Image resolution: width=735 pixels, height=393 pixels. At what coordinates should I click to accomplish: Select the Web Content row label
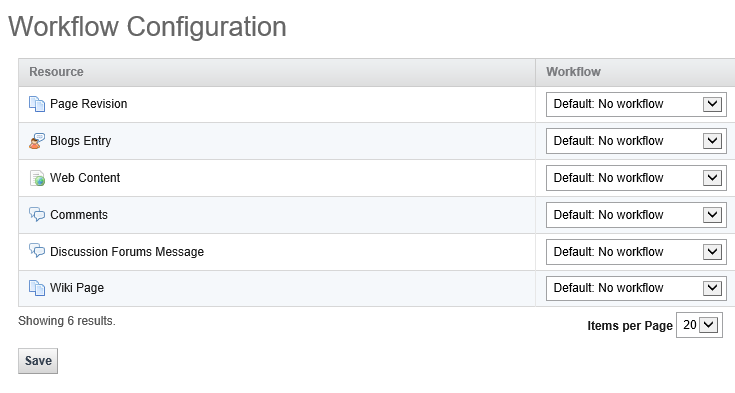tap(85, 178)
